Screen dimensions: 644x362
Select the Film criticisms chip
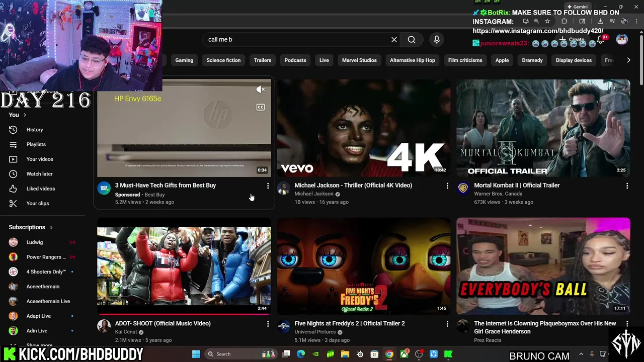pos(465,60)
